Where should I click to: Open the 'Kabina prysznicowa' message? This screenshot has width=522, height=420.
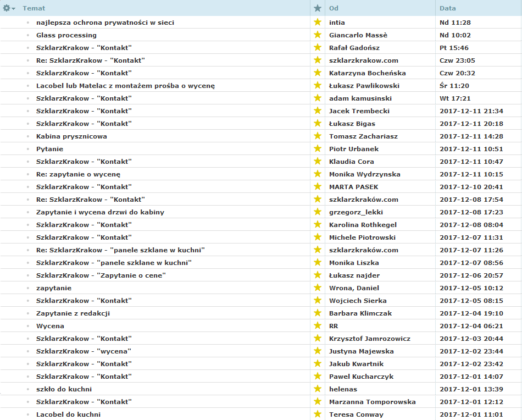(71, 136)
